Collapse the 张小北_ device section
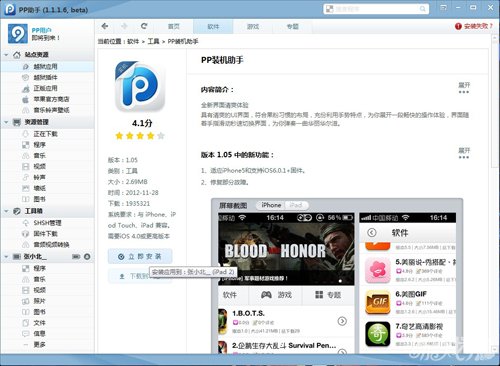Screen dimensions: 500x366 pyautogui.click(x=6, y=256)
